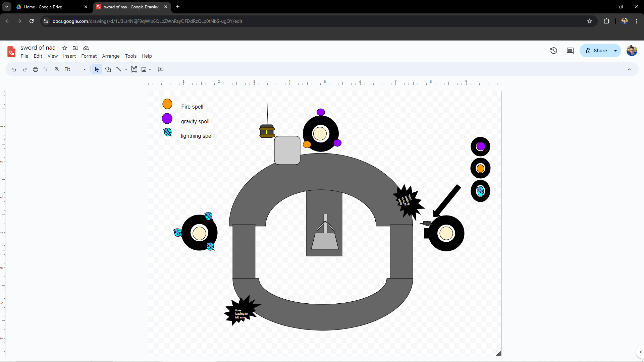Image resolution: width=644 pixels, height=362 pixels.
Task: Select the Shape tool
Action: [108, 69]
